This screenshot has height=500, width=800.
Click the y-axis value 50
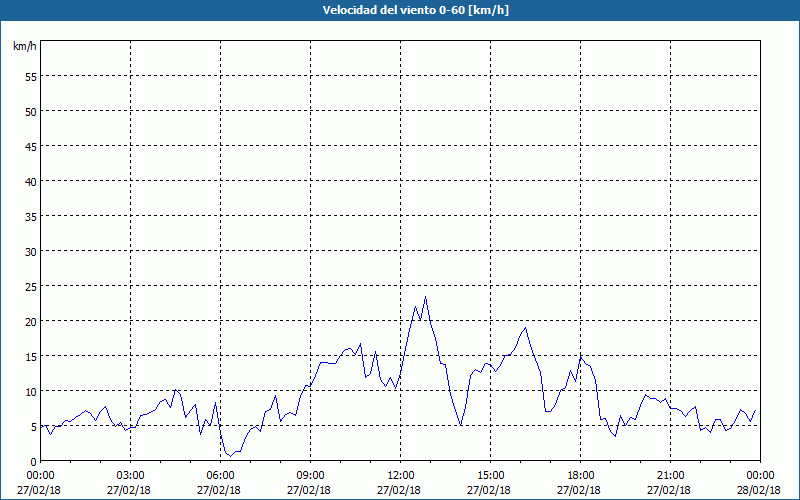pos(31,111)
